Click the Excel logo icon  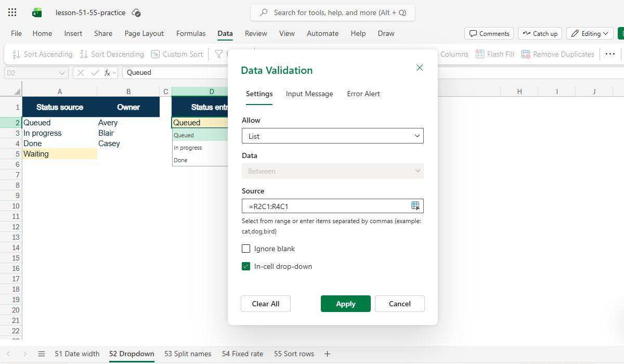[x=36, y=12]
